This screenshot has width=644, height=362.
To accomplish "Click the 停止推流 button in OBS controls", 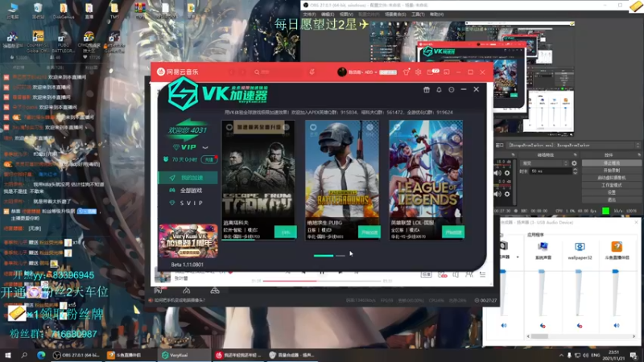I will click(x=611, y=163).
